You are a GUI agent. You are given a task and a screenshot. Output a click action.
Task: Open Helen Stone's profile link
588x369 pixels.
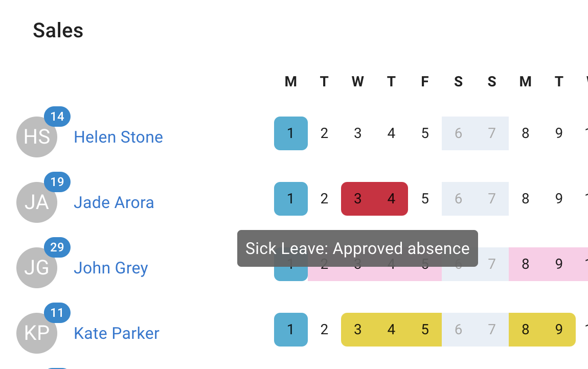pyautogui.click(x=118, y=137)
